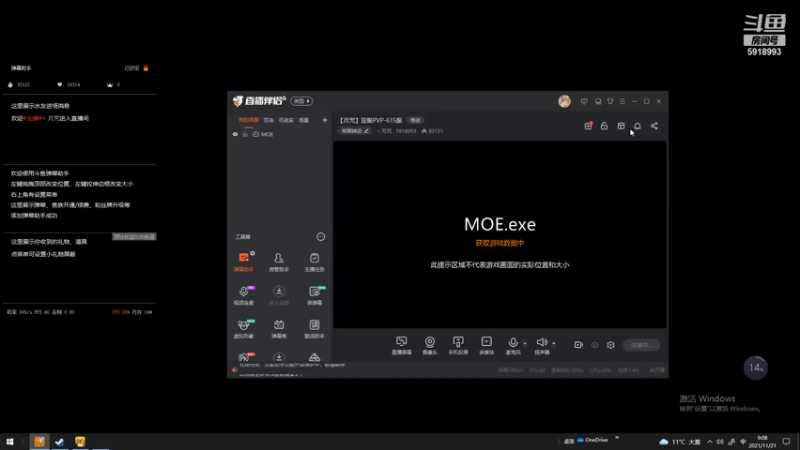Switch to the second scene tab
This screenshot has width=800, height=450.
tap(268, 120)
